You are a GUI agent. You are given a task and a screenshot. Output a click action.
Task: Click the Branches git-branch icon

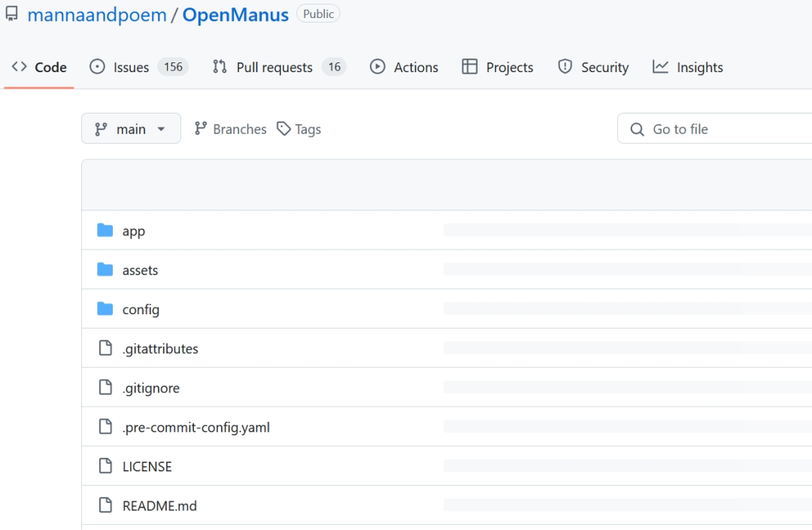click(x=201, y=129)
